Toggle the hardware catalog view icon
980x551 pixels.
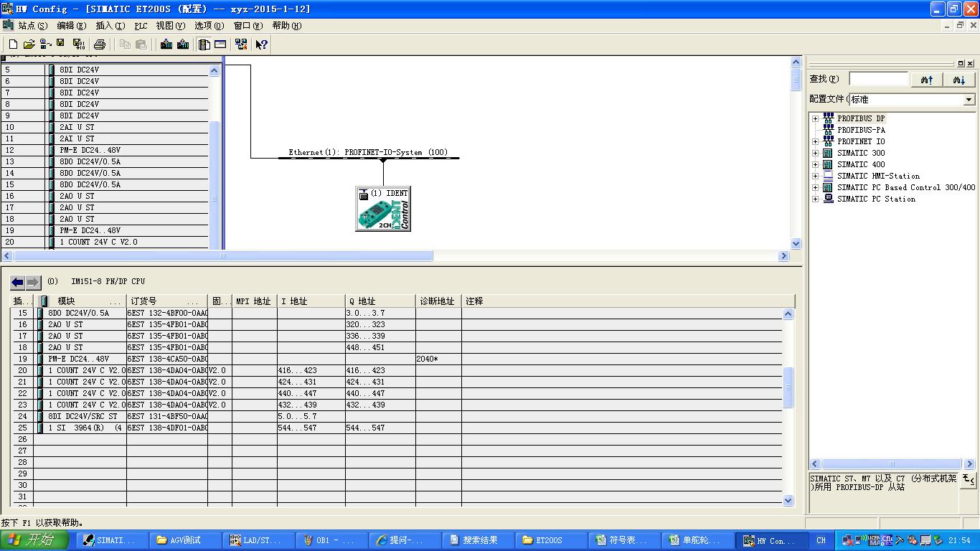click(204, 44)
